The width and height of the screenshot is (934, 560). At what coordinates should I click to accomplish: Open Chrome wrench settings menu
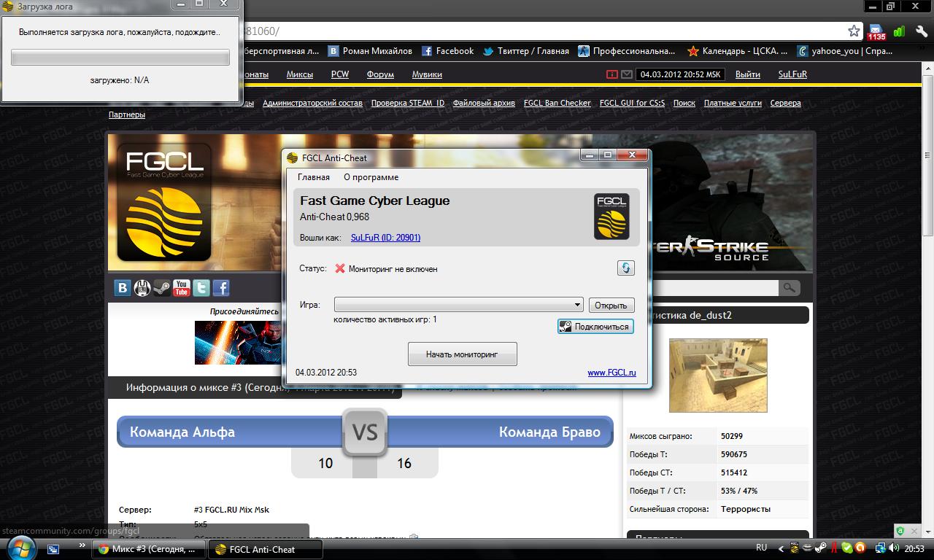(922, 31)
